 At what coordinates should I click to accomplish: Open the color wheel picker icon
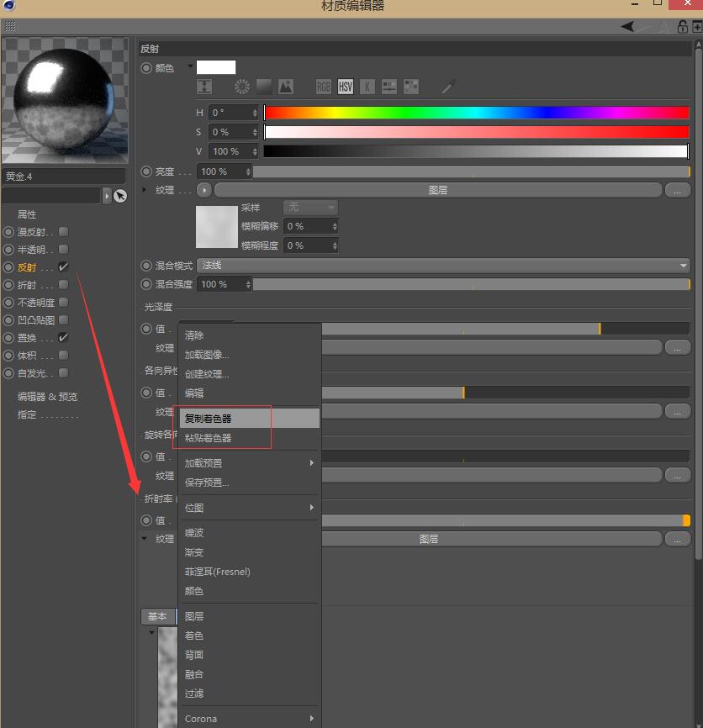click(x=242, y=87)
